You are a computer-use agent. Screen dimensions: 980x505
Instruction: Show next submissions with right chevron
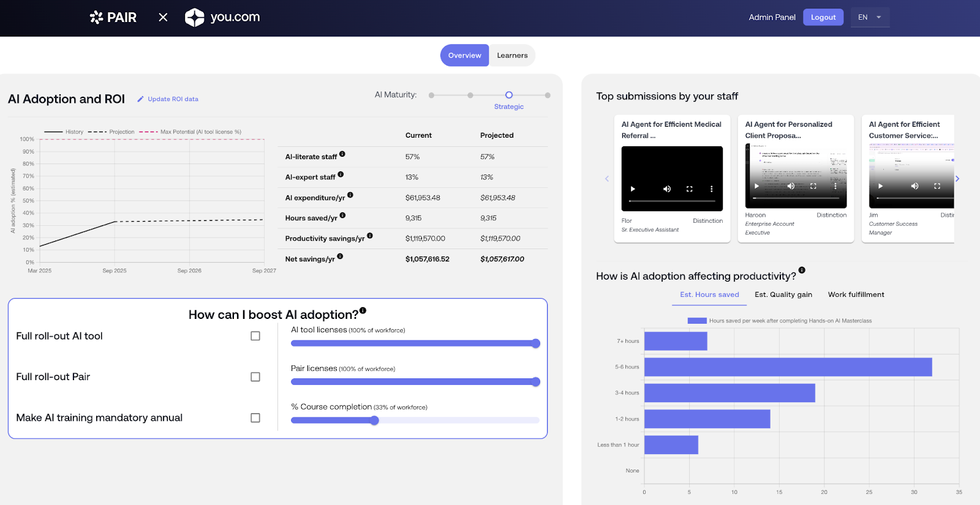coord(957,179)
